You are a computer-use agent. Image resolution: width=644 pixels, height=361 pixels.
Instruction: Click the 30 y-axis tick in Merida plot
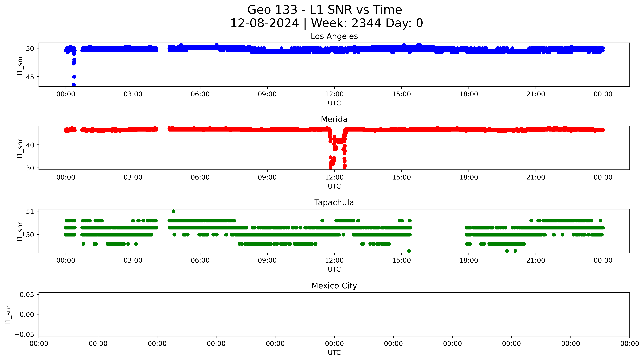(x=30, y=168)
